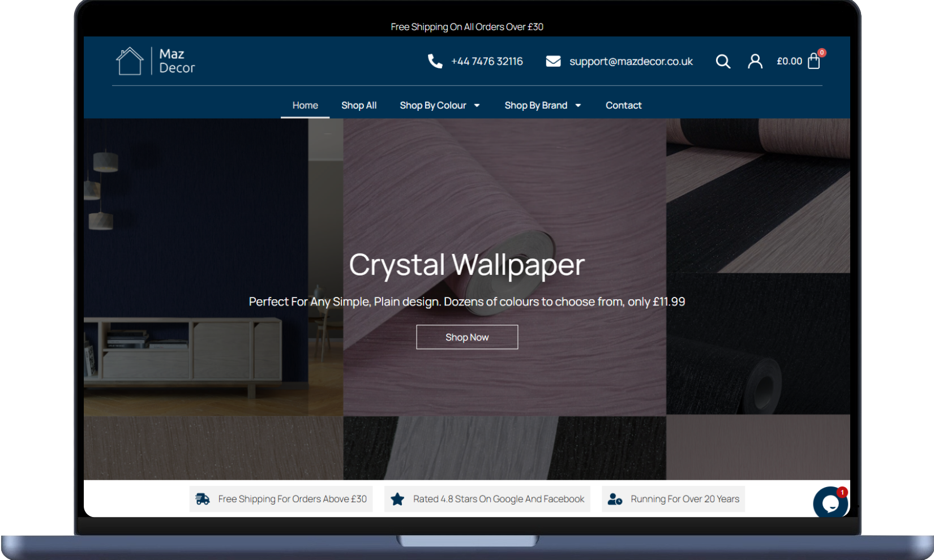
Task: Open the search magnifier icon
Action: click(x=723, y=61)
